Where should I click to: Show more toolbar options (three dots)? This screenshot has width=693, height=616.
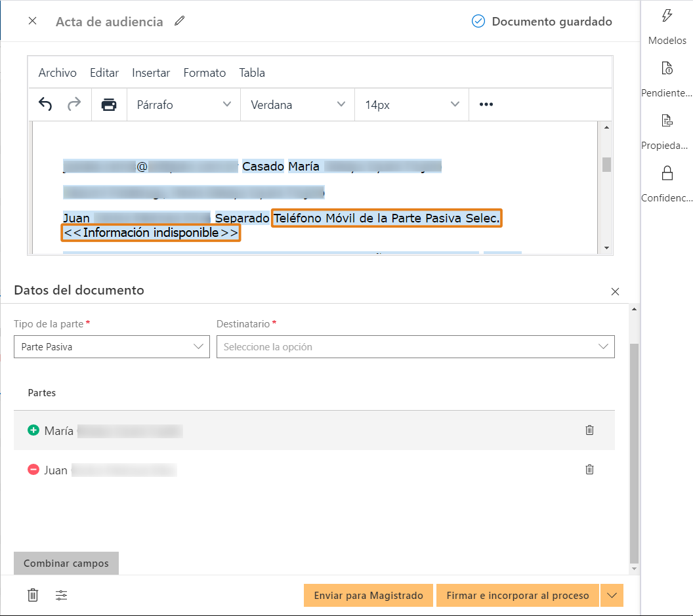pyautogui.click(x=486, y=104)
